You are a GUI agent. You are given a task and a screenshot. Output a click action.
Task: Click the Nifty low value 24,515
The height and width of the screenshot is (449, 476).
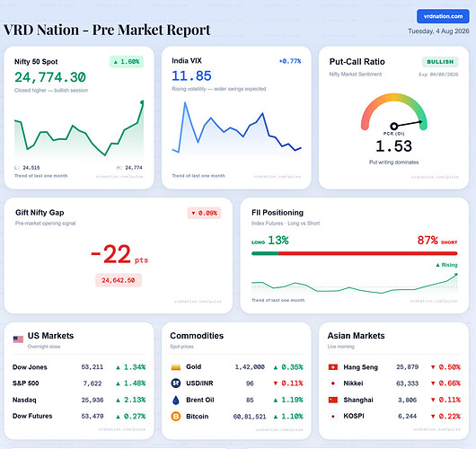(31, 168)
